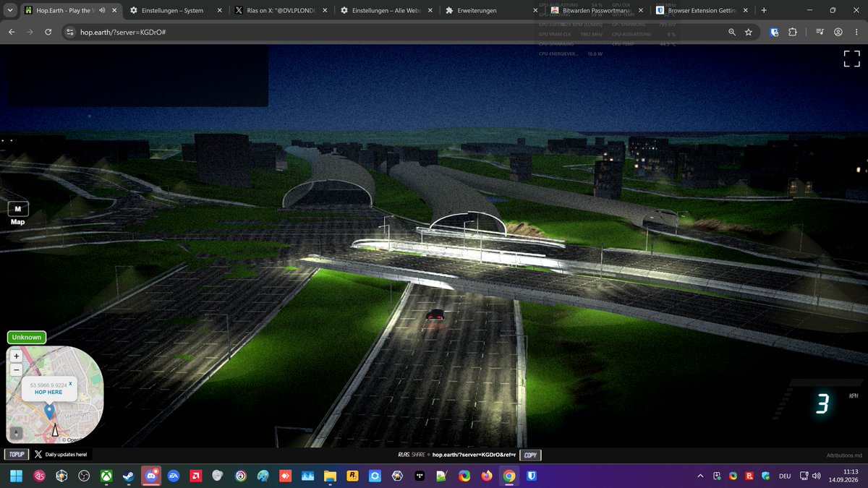
Task: Click the COPY button for share link
Action: point(530,455)
